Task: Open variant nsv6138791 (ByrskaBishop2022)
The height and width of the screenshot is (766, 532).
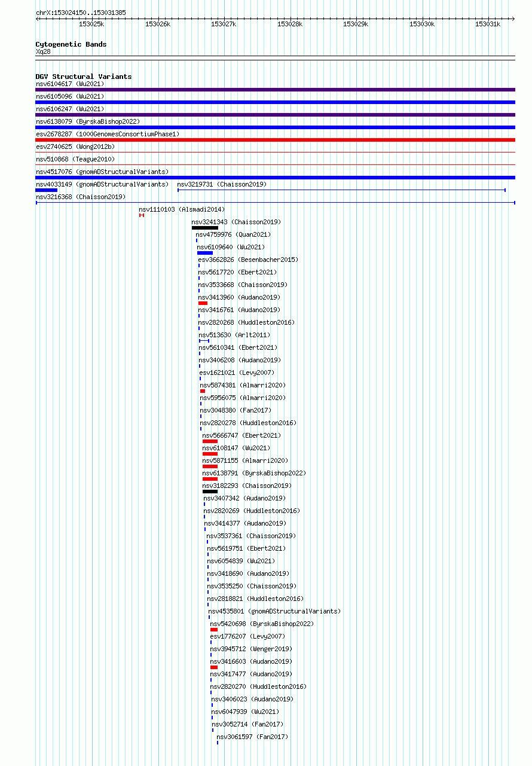Action: [255, 473]
